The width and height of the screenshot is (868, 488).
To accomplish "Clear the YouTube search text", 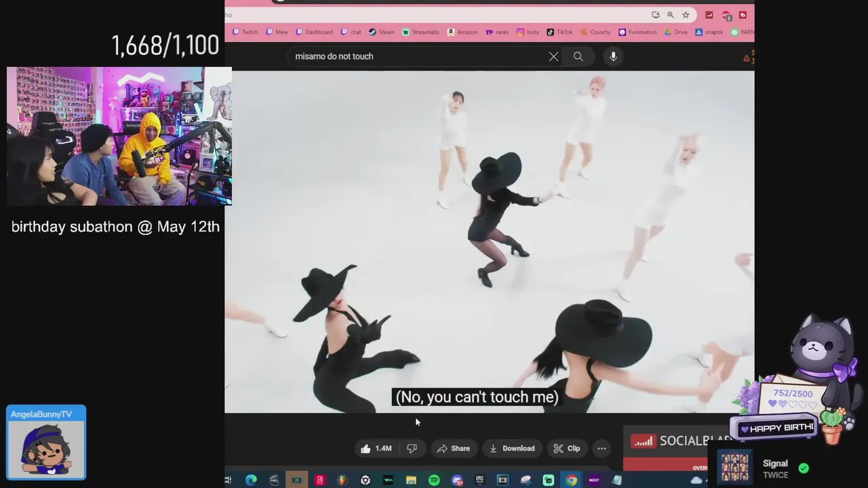I will coord(553,57).
